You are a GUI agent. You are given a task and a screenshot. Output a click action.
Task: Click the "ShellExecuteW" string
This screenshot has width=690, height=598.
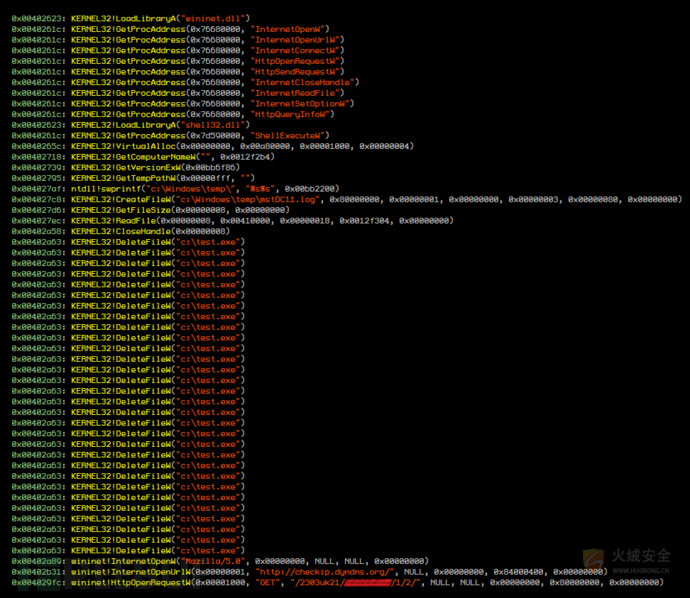[x=290, y=136]
